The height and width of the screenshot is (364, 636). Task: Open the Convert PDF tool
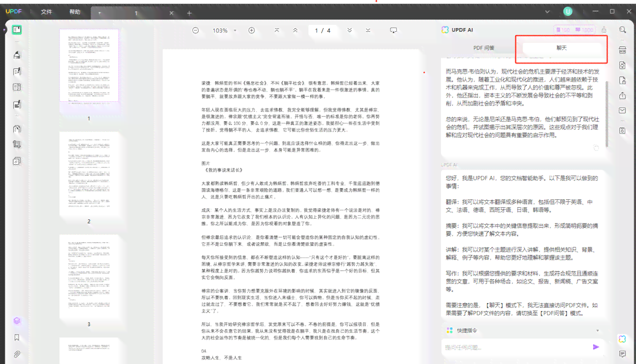point(622,65)
